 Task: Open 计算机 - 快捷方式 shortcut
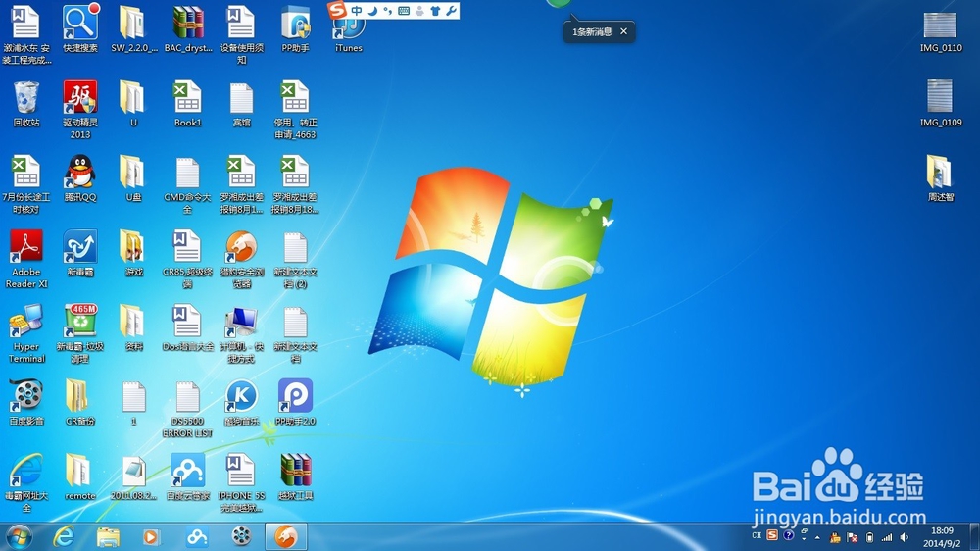pos(242,332)
